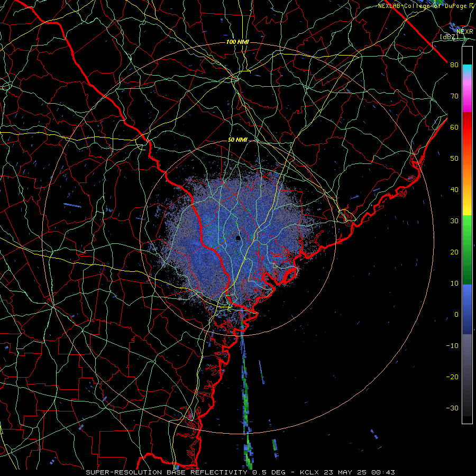The width and height of the screenshot is (476, 476).
Task: Click the 20 dBZ scale label
Action: pyautogui.click(x=454, y=252)
